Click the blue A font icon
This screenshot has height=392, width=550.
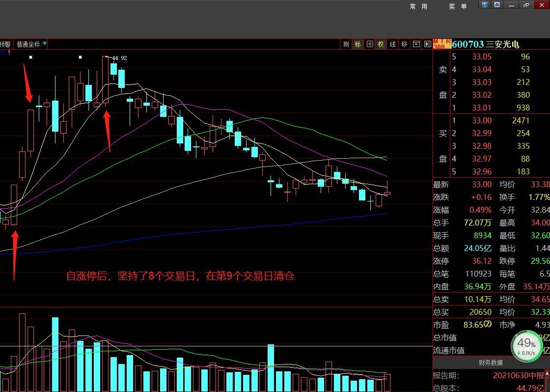pyautogui.click(x=496, y=5)
